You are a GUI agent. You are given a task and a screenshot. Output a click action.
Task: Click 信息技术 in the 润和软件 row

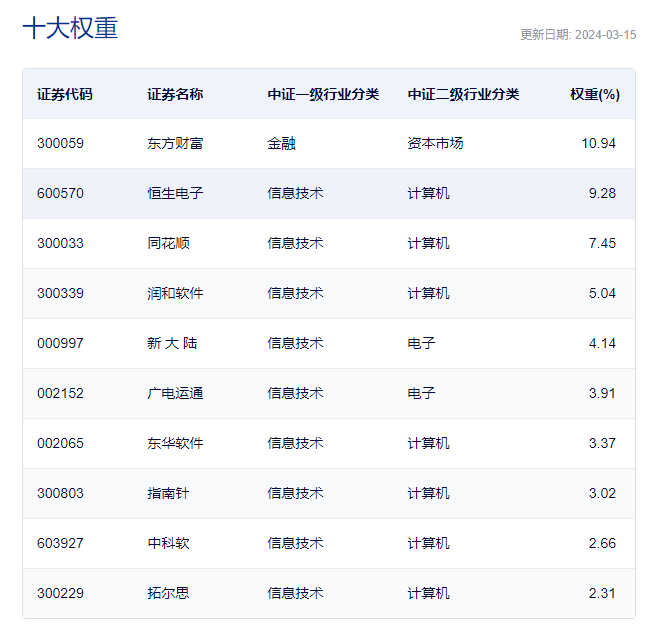[295, 293]
